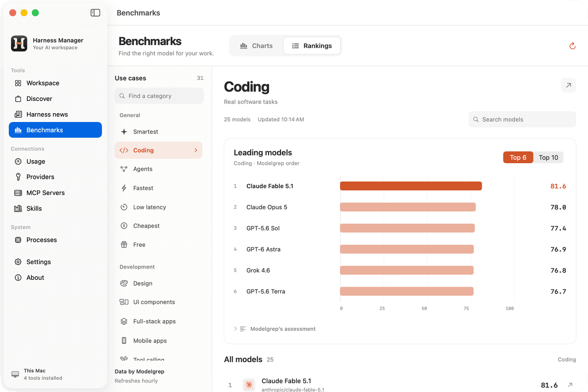
Task: Select Benchmarks in the sidebar
Action: pyautogui.click(x=55, y=130)
